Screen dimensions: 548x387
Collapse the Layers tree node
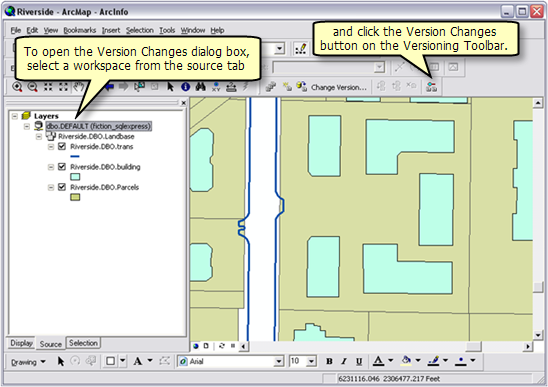[15, 116]
